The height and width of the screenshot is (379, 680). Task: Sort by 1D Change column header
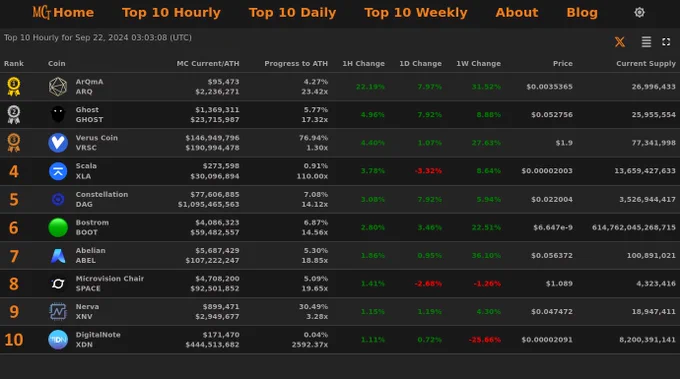tap(420, 63)
